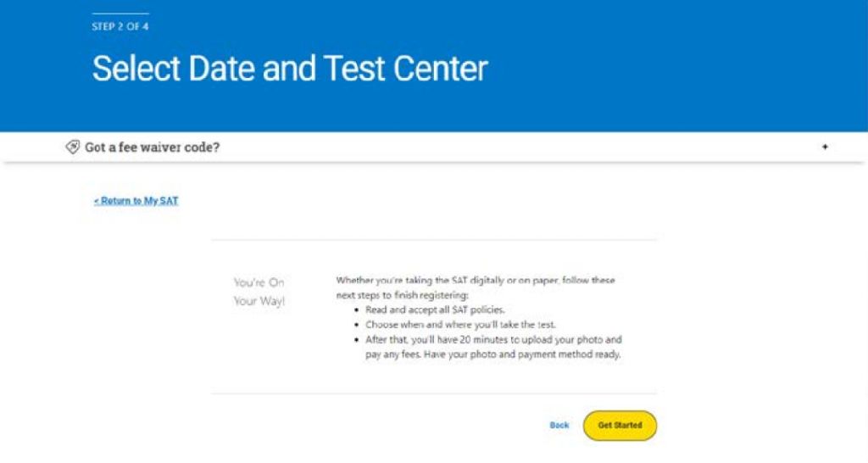Click the "Read and accept all SAT policies" bullet
Screen dimensions: 868x463
tap(435, 310)
